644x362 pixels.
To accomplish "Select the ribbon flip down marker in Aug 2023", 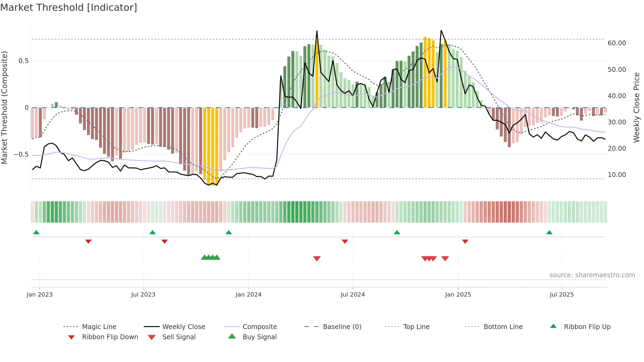I will coord(164,242).
